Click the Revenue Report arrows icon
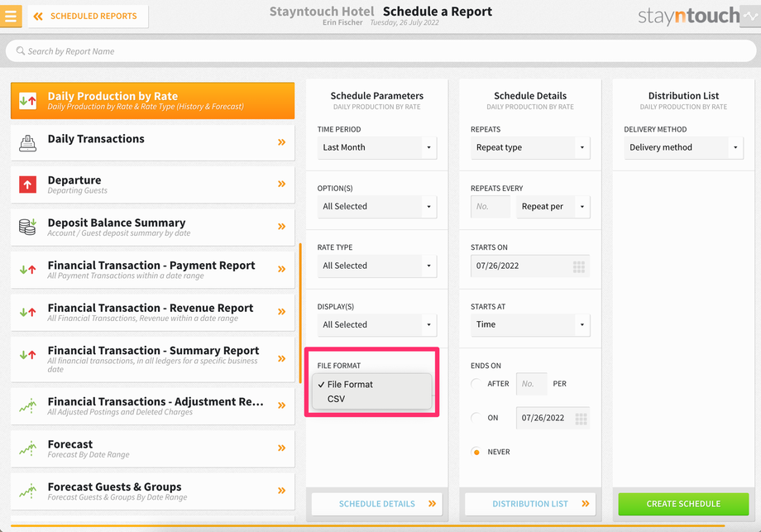This screenshot has width=761, height=532. pos(27,312)
